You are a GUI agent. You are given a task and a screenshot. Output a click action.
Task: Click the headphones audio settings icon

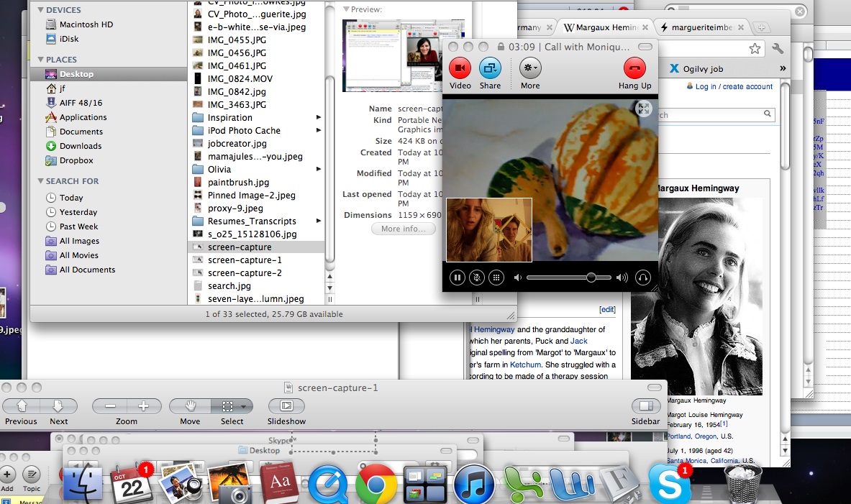click(642, 278)
